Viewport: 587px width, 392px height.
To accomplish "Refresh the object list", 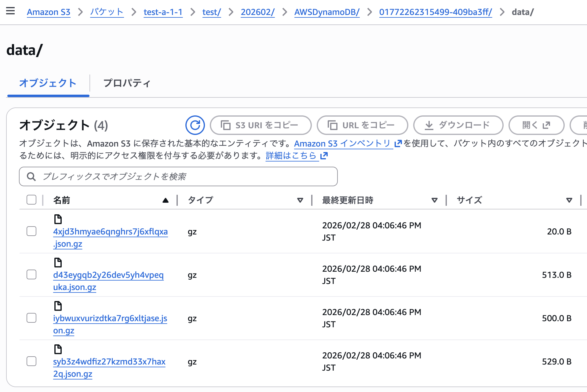I will [195, 125].
